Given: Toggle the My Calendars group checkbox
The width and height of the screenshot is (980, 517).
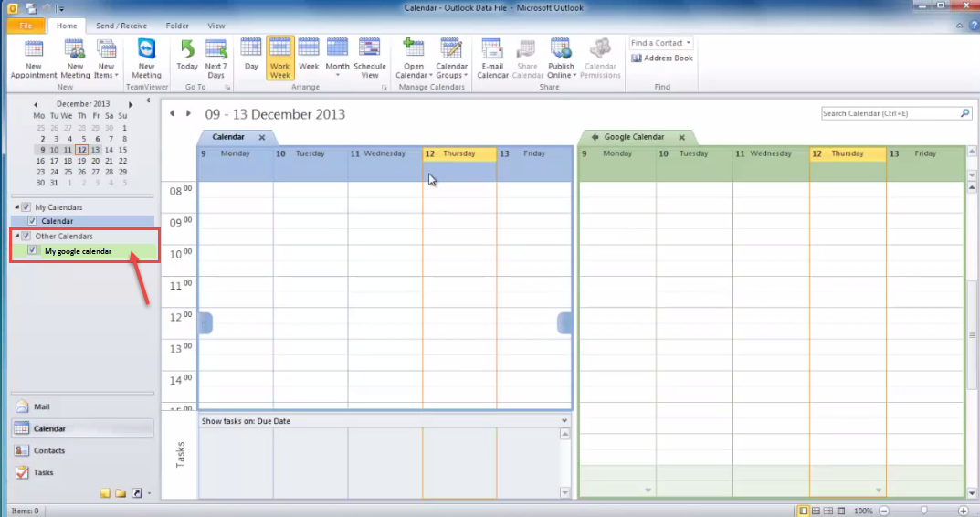Looking at the screenshot, I should tap(26, 207).
